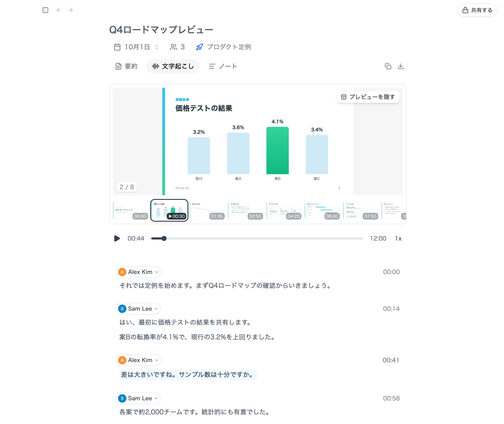Click the 00:14 timestamp
504x424 pixels.
(391, 309)
